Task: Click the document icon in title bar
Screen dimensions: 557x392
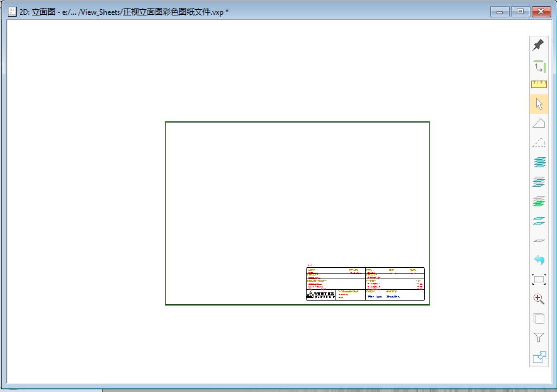Action: [12, 11]
